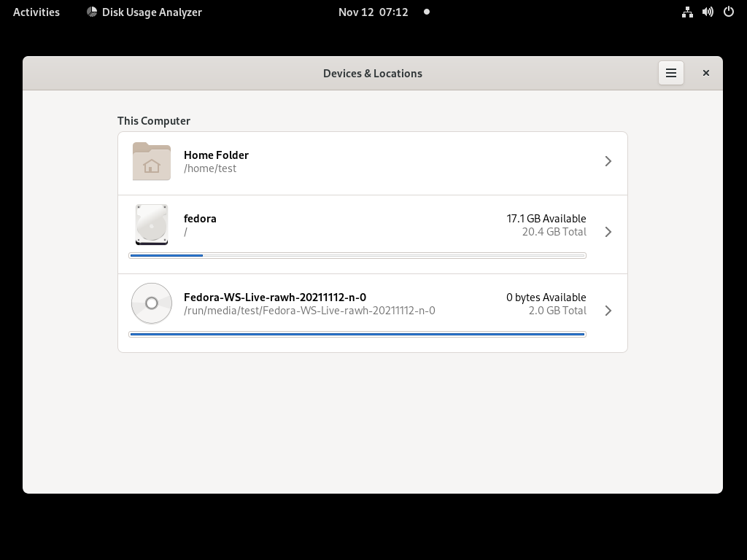This screenshot has height=560, width=747.
Task: Expand fedora row chevron
Action: pos(608,232)
